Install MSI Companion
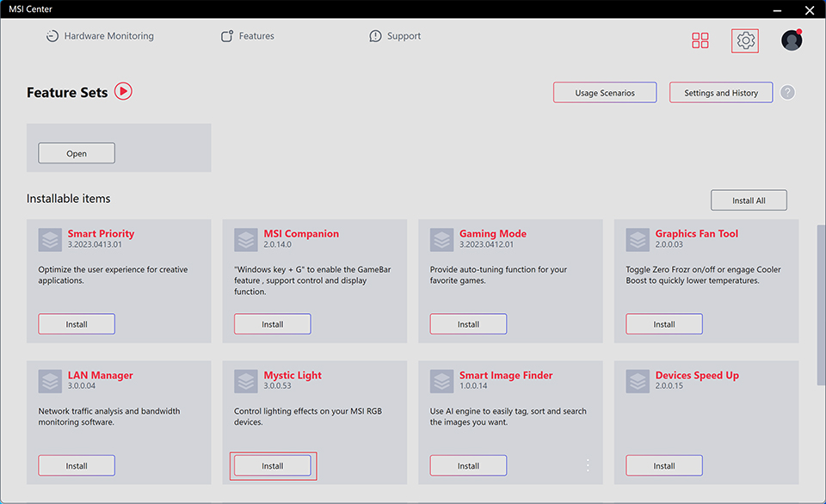The image size is (826, 504). point(273,324)
